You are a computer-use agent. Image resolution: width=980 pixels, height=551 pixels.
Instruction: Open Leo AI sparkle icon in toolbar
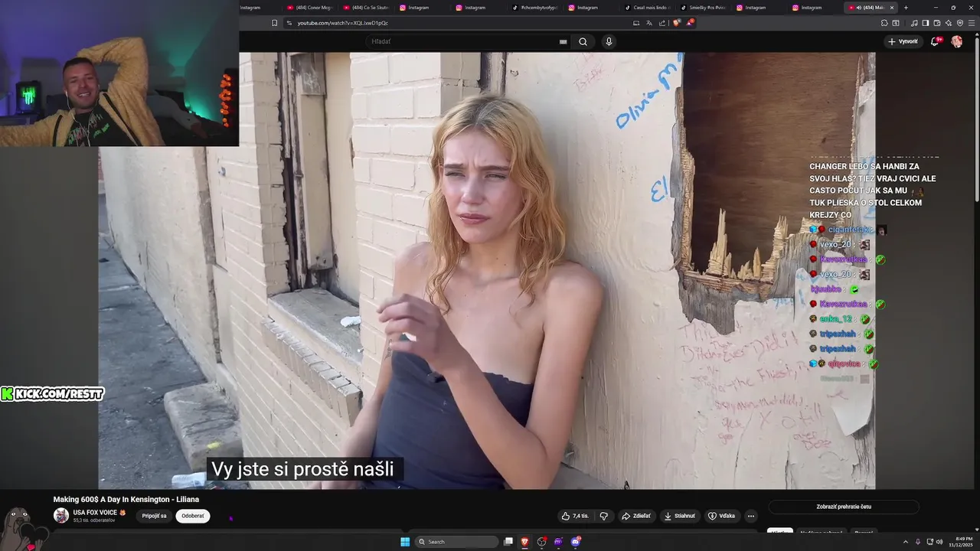coord(949,23)
